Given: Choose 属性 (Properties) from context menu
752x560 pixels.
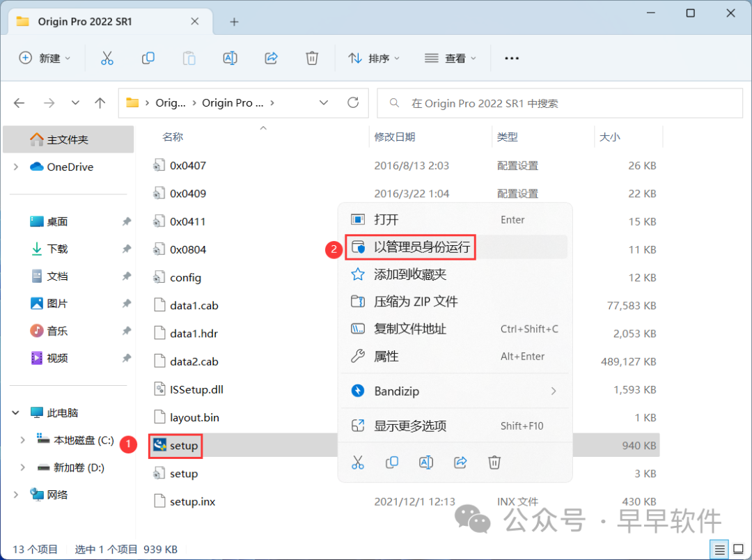Looking at the screenshot, I should pos(386,357).
